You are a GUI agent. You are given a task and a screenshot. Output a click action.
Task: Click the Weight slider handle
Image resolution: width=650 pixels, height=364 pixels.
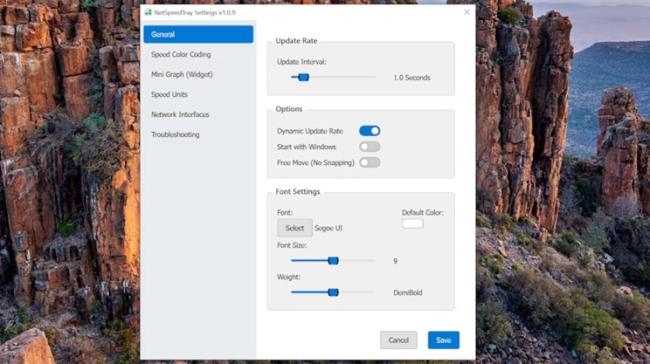click(333, 292)
